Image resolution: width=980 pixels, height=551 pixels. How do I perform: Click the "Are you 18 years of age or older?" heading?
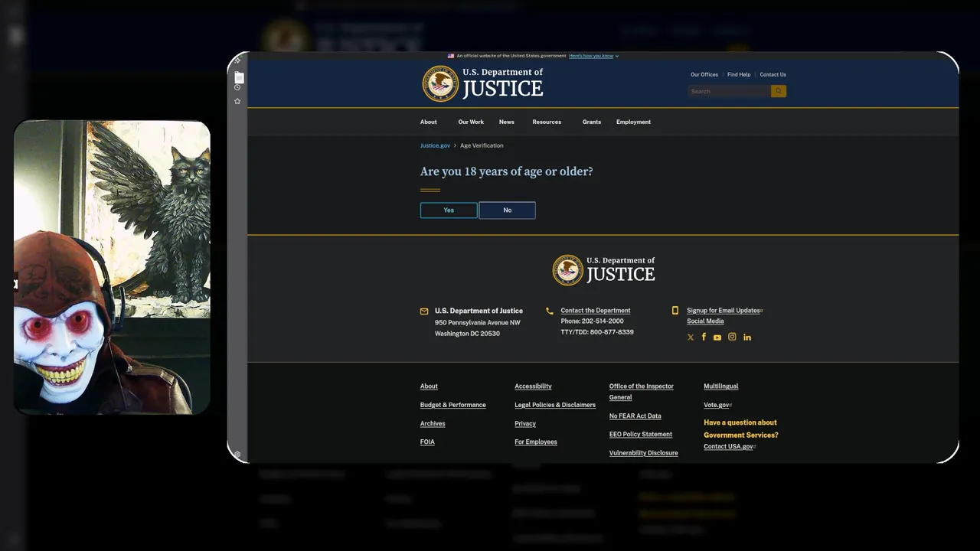pyautogui.click(x=506, y=171)
